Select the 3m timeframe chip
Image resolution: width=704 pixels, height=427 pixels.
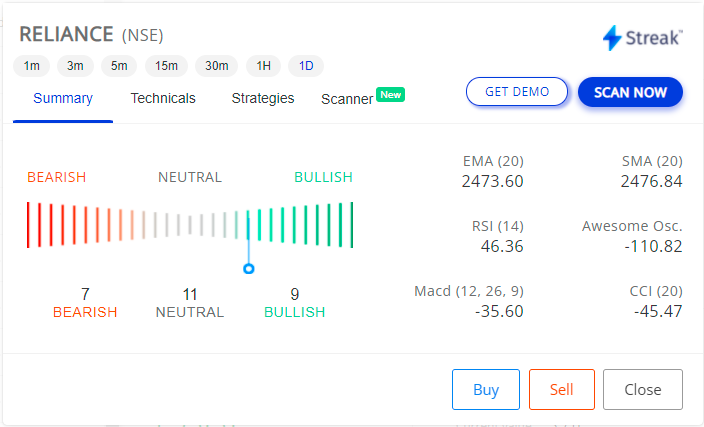click(75, 66)
